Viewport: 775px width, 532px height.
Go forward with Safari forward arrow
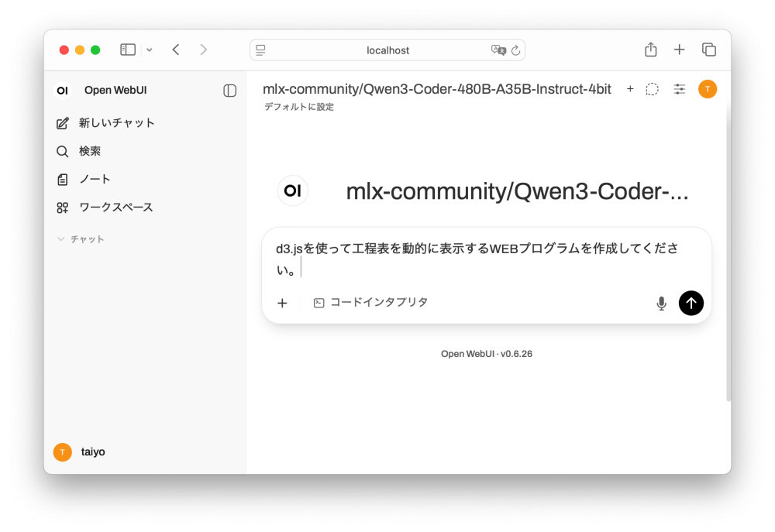[x=203, y=50]
